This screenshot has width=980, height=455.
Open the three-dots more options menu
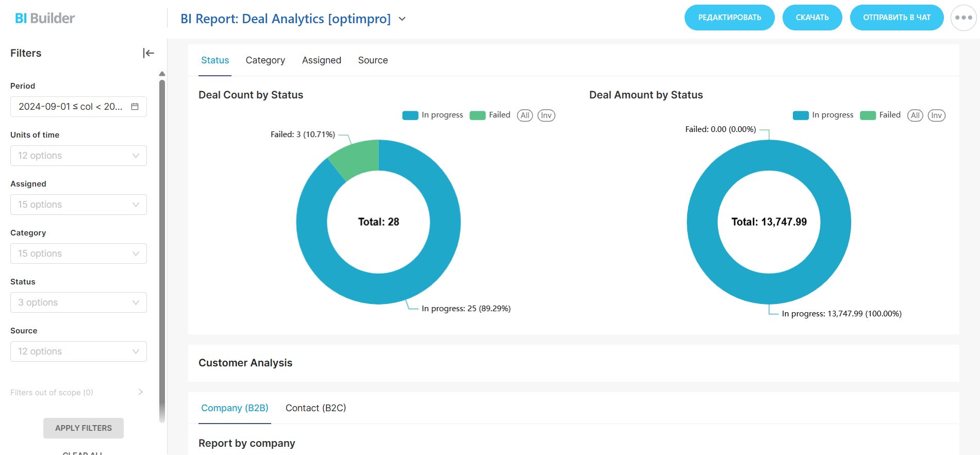[x=963, y=18]
